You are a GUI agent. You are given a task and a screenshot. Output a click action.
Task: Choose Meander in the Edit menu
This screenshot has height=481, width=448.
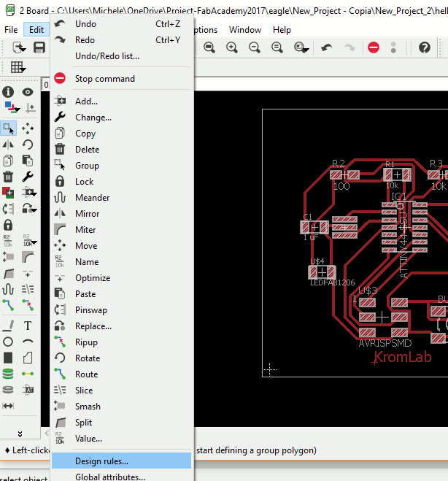(121, 198)
